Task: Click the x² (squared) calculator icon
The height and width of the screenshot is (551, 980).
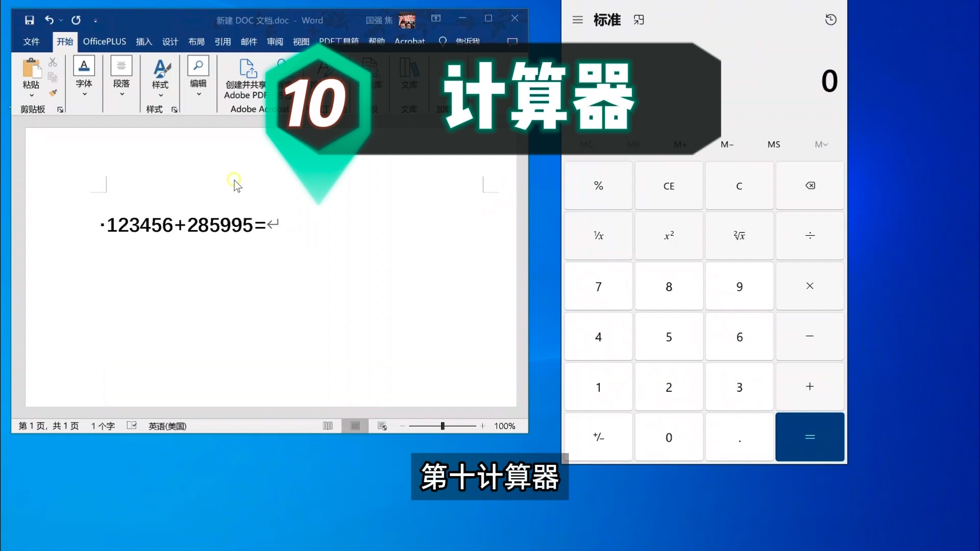Action: (x=668, y=236)
